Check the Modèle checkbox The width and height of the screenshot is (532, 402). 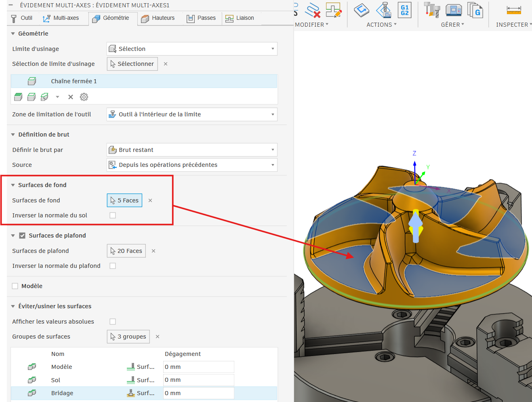point(15,286)
